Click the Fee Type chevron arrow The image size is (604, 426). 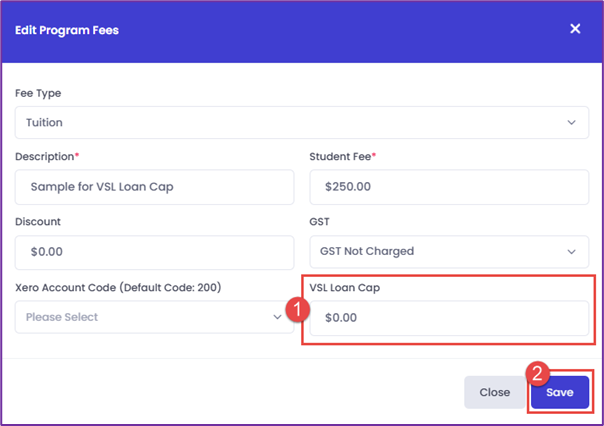tap(572, 122)
